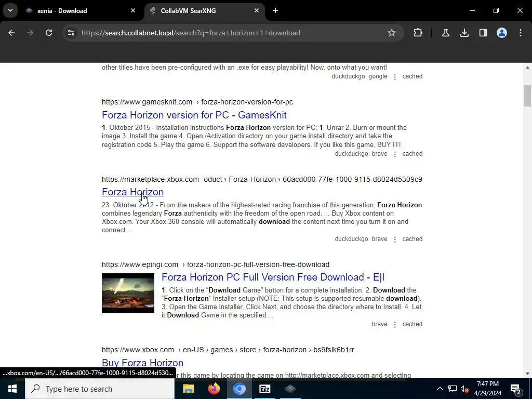
Task: Open 7-Zip from the taskbar
Action: 264,389
